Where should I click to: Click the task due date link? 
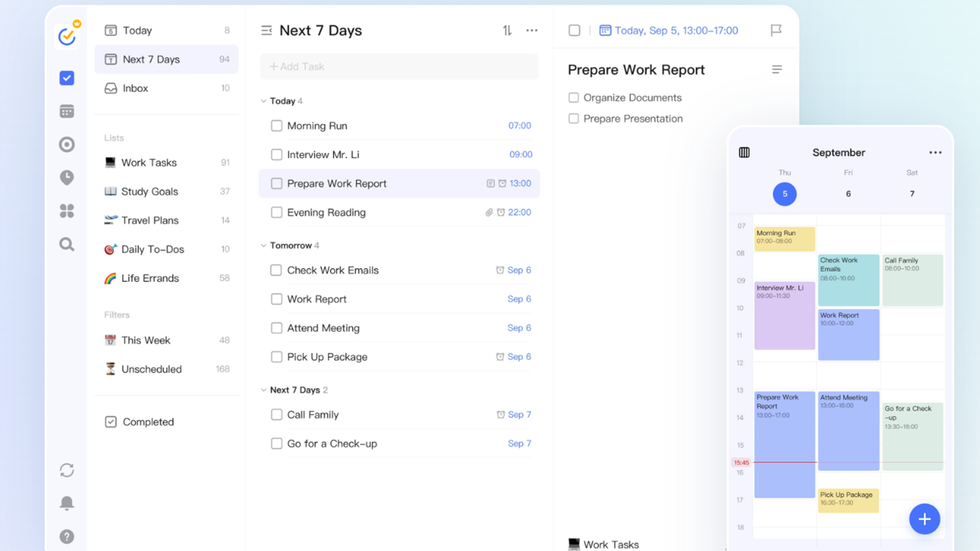676,31
